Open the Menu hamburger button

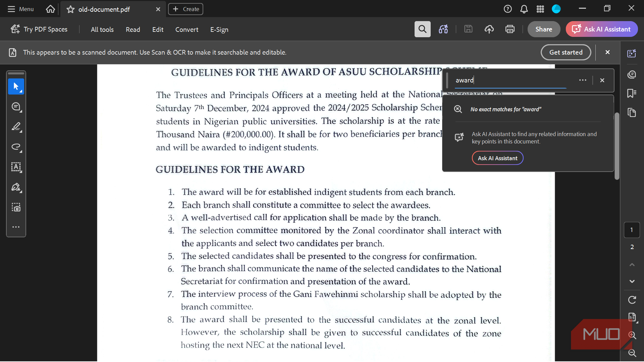(20, 9)
